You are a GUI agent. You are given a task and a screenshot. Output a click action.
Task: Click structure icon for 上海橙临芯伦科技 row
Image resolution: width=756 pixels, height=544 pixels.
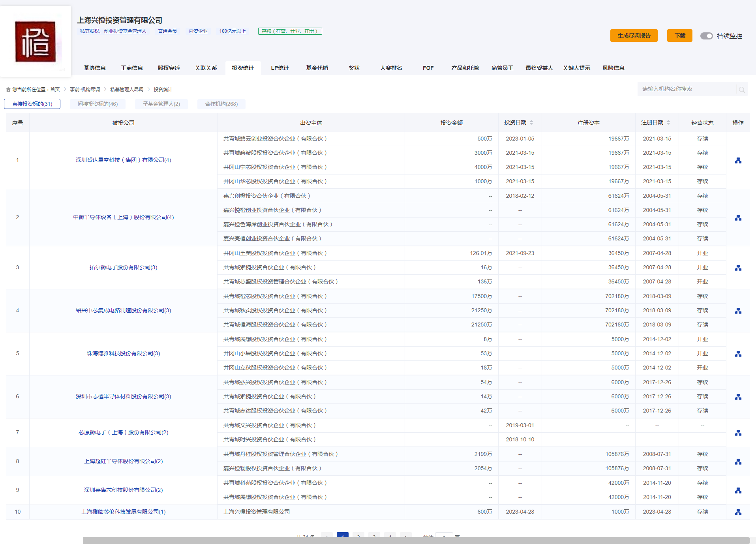point(738,512)
